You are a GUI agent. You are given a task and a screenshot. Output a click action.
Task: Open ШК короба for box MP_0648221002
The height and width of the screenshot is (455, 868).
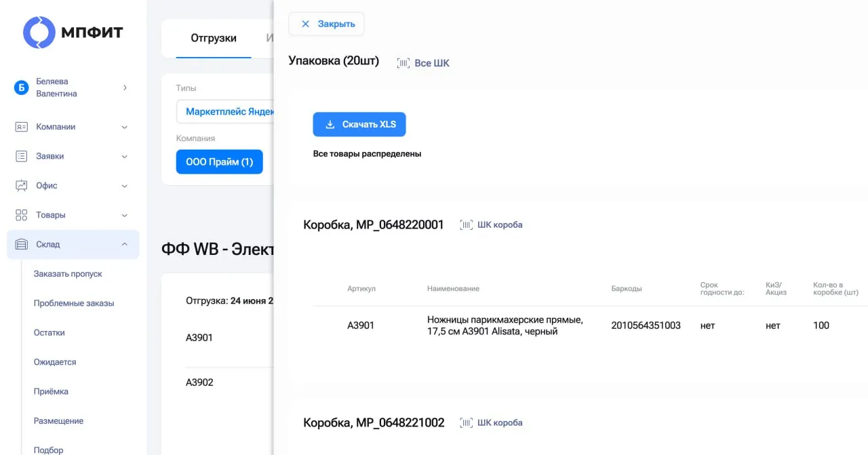[500, 422]
